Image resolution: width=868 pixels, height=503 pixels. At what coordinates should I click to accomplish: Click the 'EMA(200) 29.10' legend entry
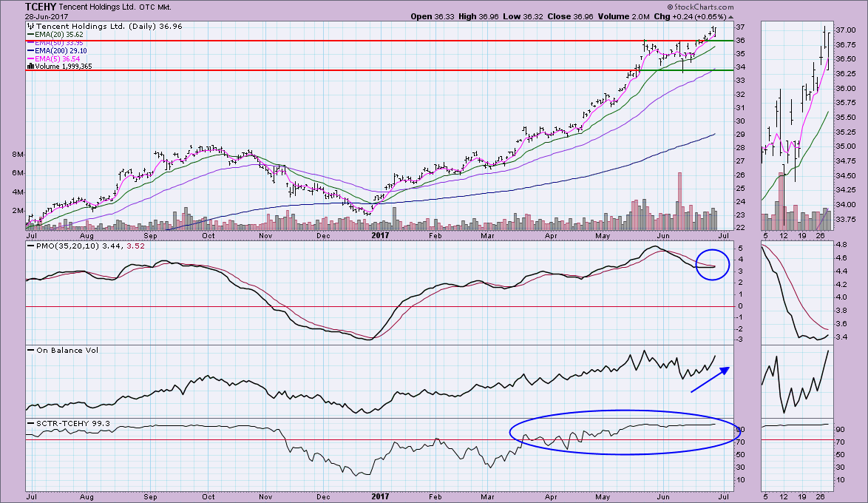click(61, 51)
